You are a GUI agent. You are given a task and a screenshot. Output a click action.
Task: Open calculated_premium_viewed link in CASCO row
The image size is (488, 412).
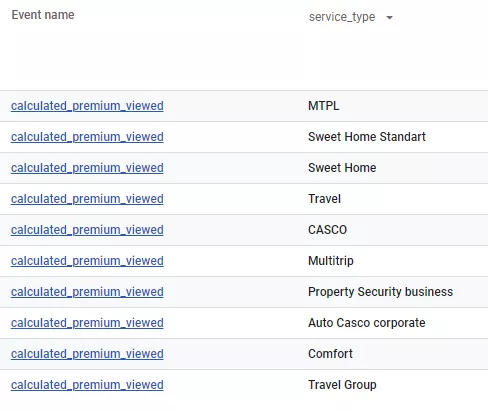(87, 230)
